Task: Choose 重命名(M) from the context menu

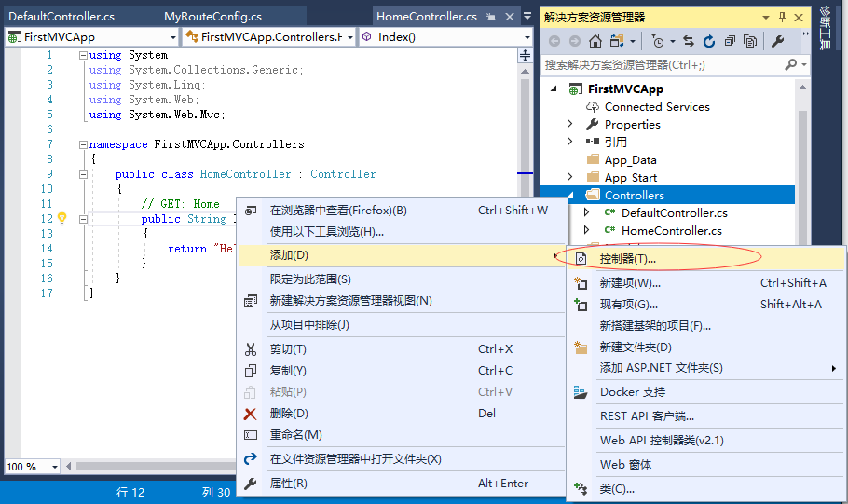Action: click(295, 435)
